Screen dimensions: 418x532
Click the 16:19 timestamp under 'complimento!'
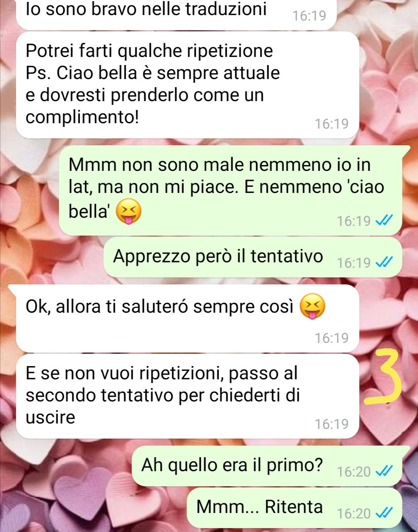(x=332, y=124)
